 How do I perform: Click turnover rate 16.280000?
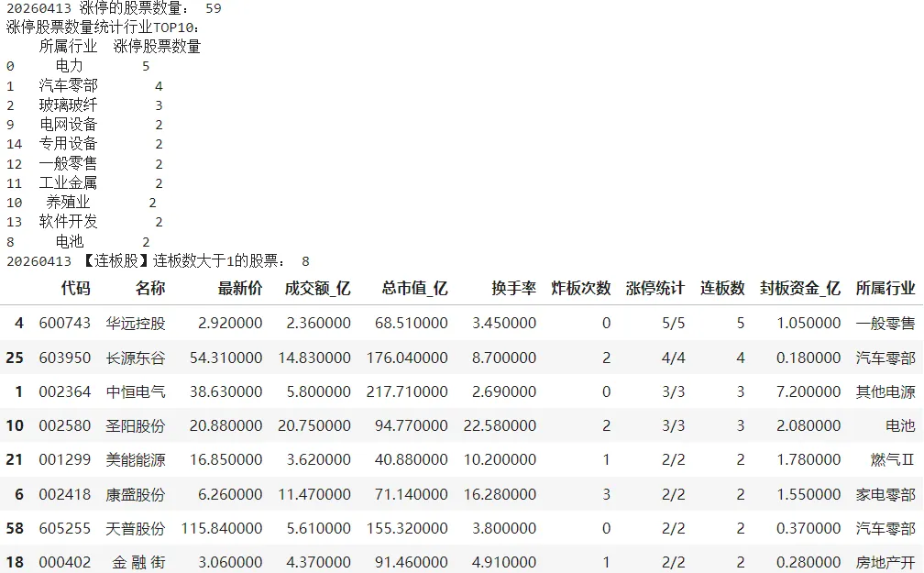pyautogui.click(x=500, y=494)
